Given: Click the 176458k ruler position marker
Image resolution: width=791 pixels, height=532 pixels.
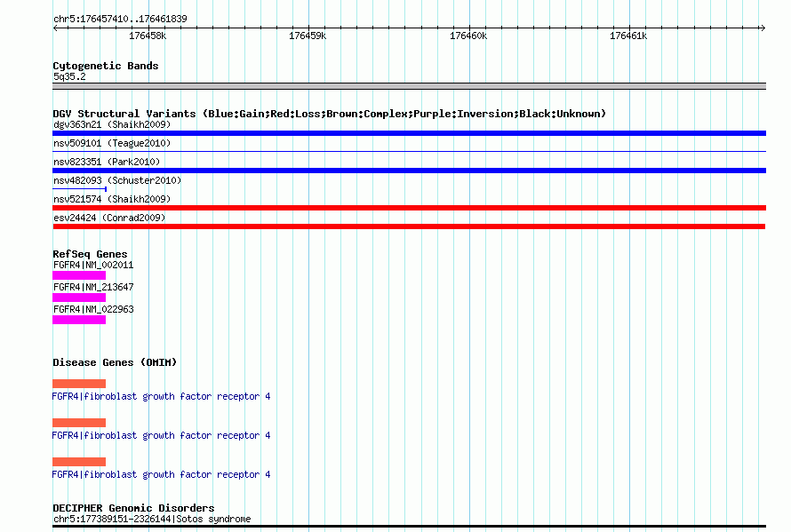Looking at the screenshot, I should tap(148, 36).
